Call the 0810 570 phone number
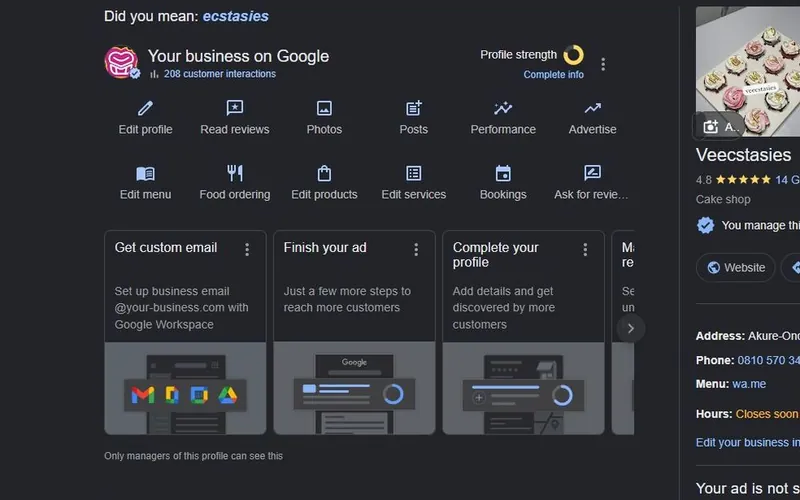This screenshot has width=800, height=500. [768, 360]
